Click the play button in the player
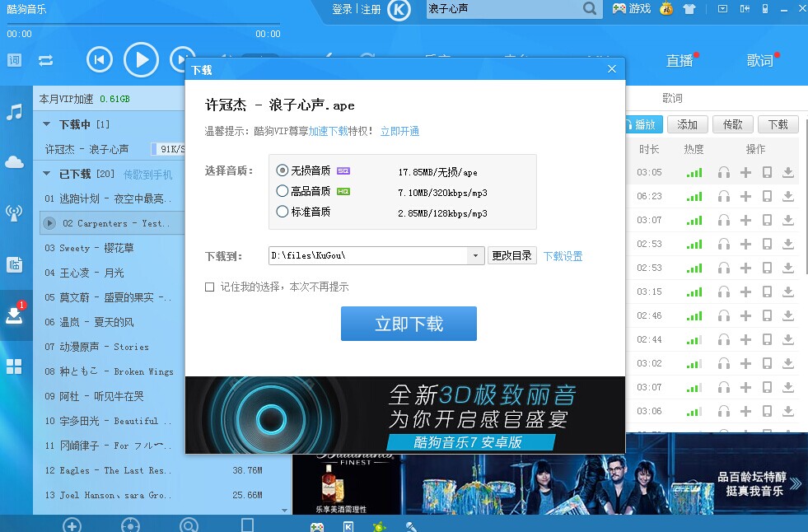 [141, 60]
